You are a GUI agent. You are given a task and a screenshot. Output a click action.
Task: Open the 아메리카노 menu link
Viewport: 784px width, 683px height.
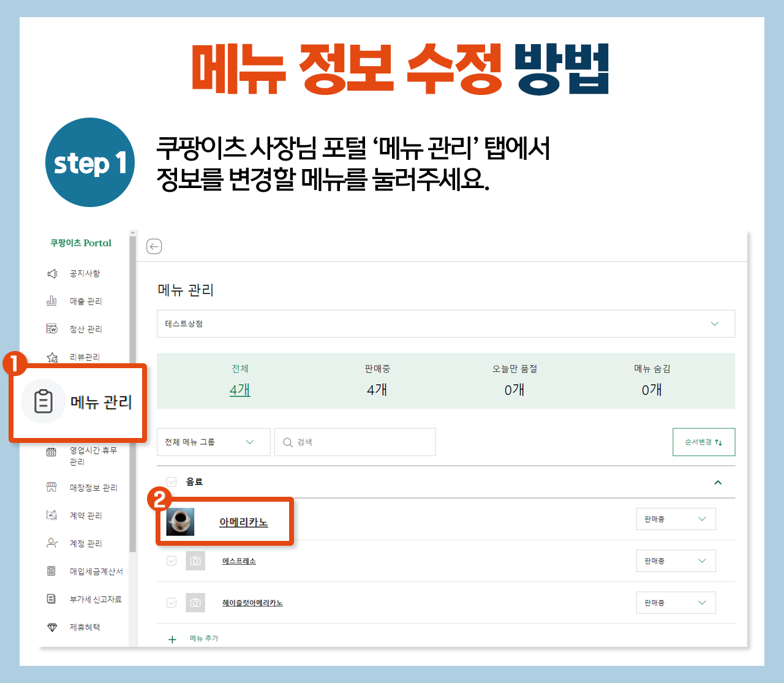coord(244,522)
